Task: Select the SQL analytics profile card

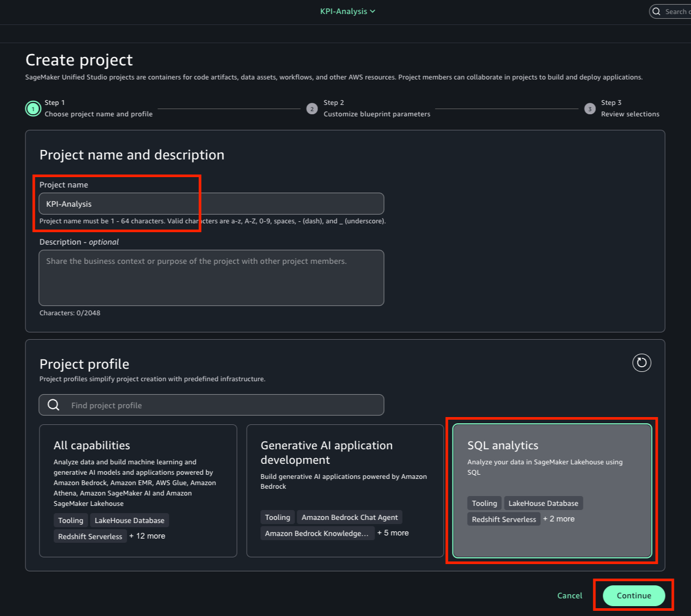Action: tap(552, 491)
